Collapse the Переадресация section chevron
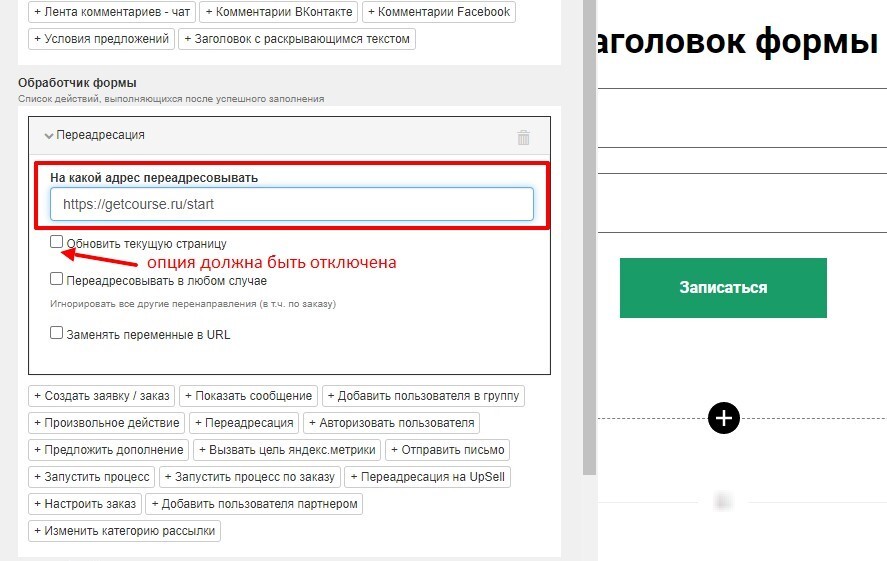 pyautogui.click(x=49, y=135)
